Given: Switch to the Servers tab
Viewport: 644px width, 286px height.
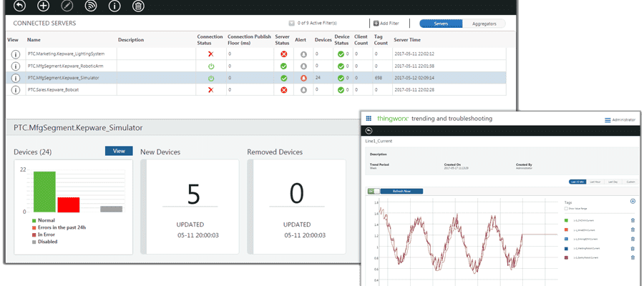Looking at the screenshot, I should coord(441,24).
